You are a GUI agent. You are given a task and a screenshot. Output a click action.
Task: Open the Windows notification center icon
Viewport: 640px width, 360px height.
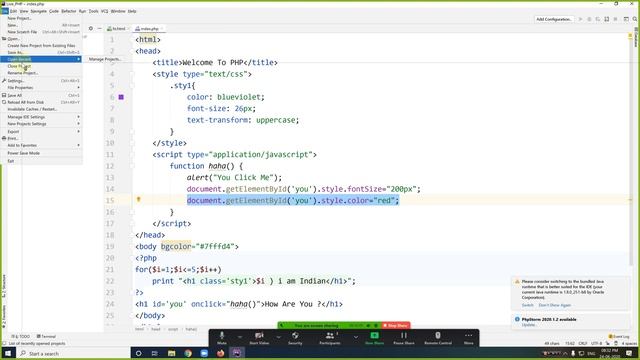(x=629, y=353)
